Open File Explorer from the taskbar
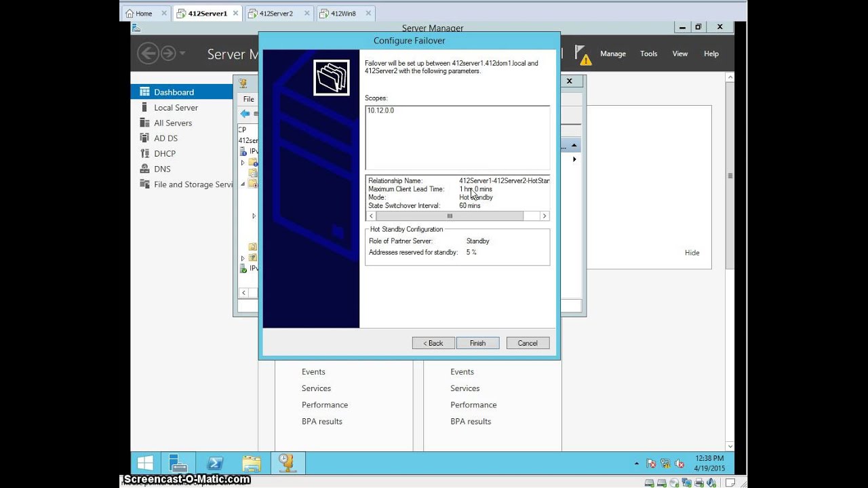This screenshot has width=868, height=488. (252, 464)
